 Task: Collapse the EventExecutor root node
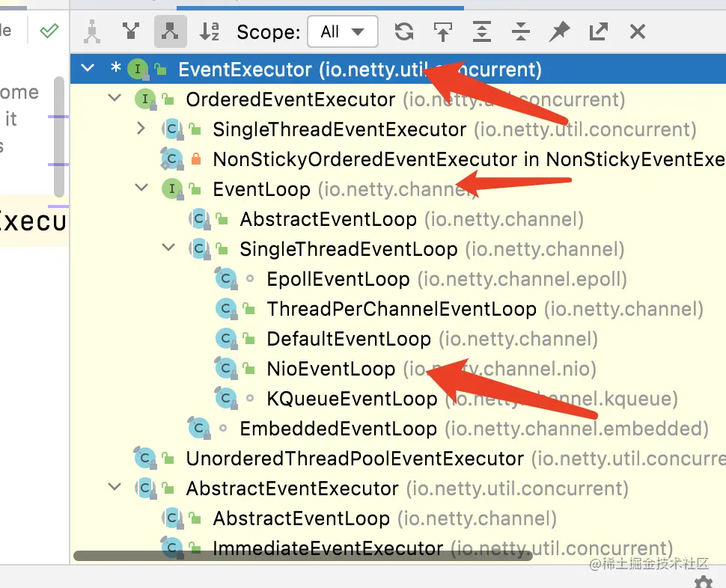88,69
